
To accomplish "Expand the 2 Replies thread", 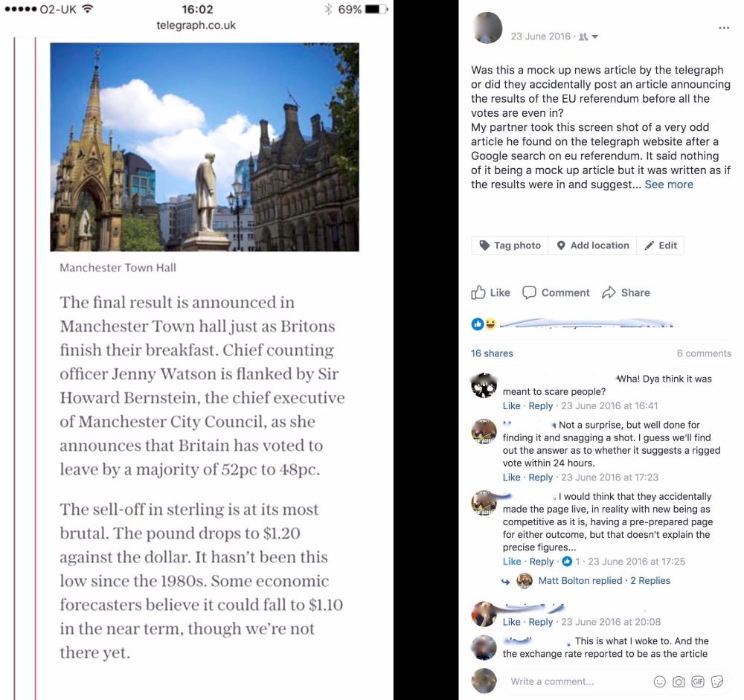I will [650, 581].
